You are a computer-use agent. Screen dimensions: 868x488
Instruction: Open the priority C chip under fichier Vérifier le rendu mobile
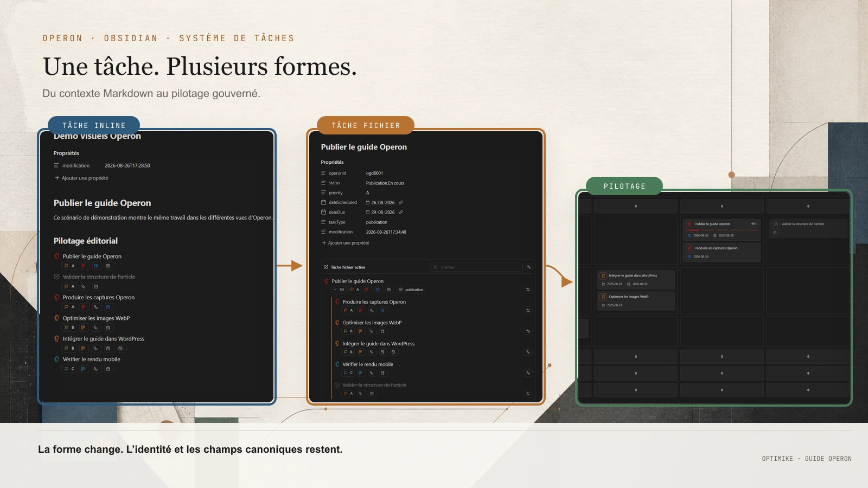[x=348, y=373]
